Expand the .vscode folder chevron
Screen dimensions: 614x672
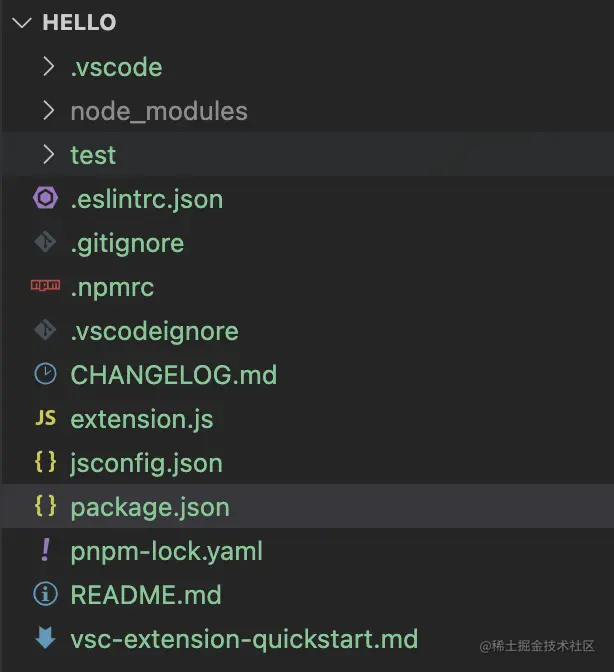point(48,67)
